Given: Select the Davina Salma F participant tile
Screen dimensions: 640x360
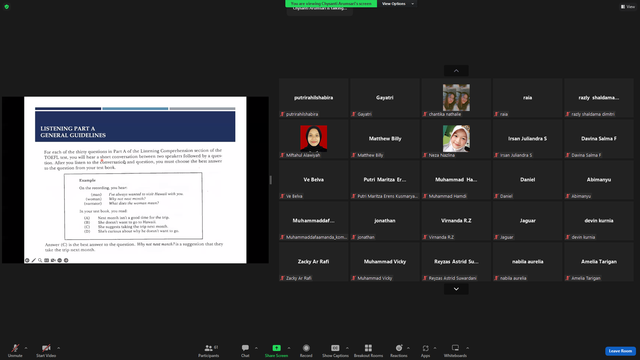Looking at the screenshot, I should (599, 139).
